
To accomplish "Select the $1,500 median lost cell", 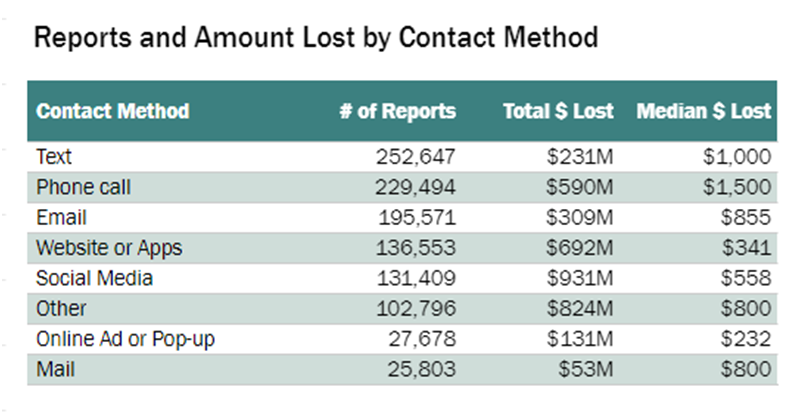I will point(737,187).
